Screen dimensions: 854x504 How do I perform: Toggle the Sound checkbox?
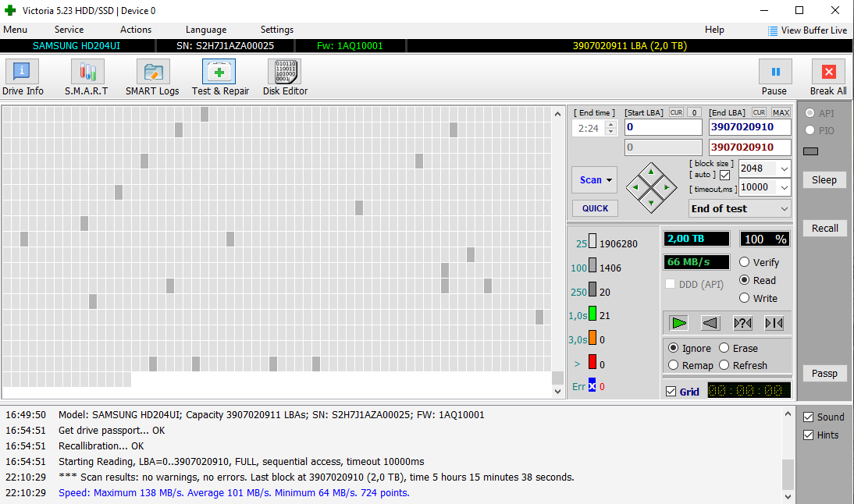[x=808, y=417]
